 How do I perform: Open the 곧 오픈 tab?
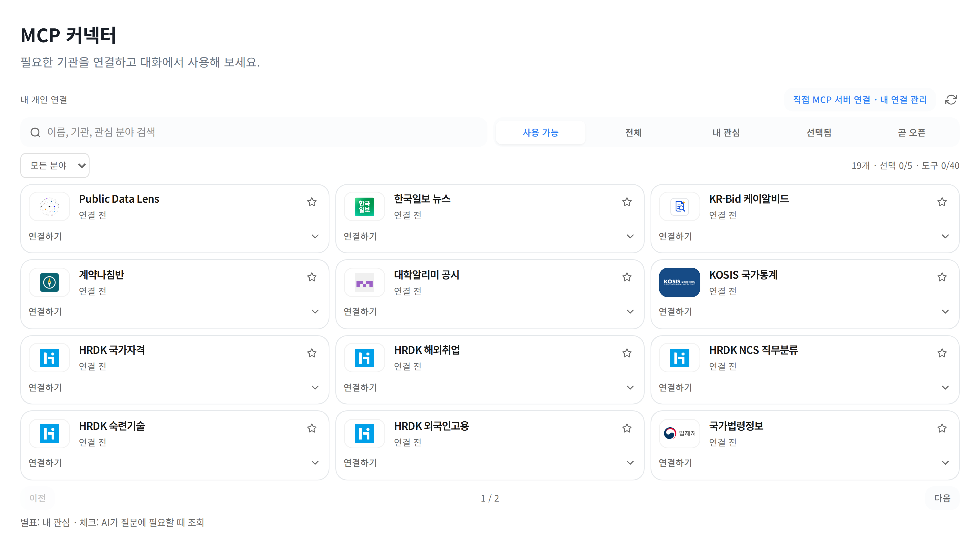(912, 133)
